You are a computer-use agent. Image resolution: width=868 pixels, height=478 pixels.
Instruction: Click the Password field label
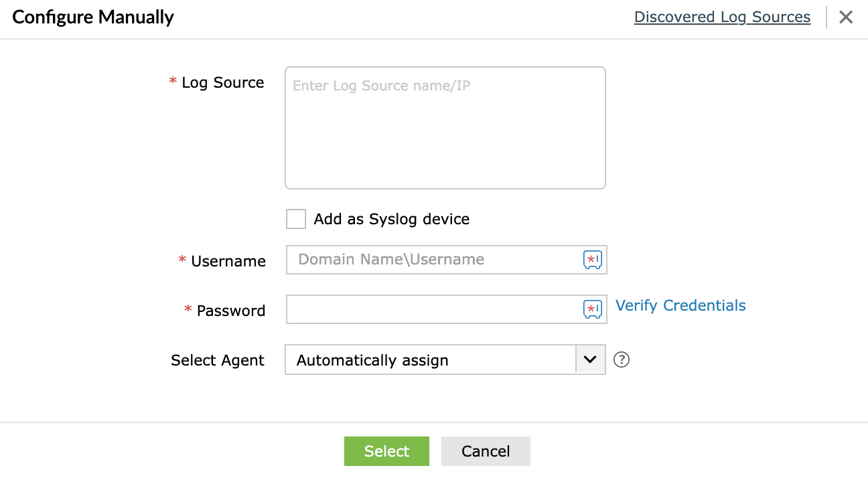(x=230, y=311)
